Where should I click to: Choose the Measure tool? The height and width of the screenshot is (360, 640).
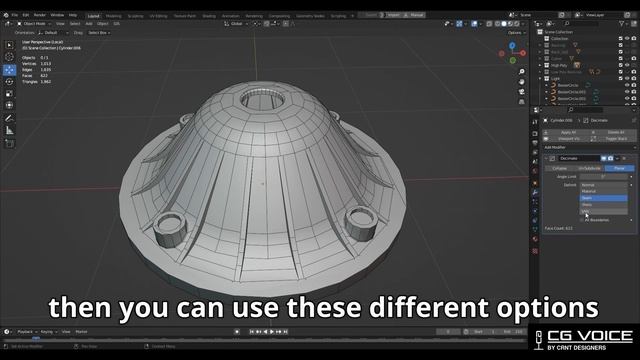coord(9,131)
